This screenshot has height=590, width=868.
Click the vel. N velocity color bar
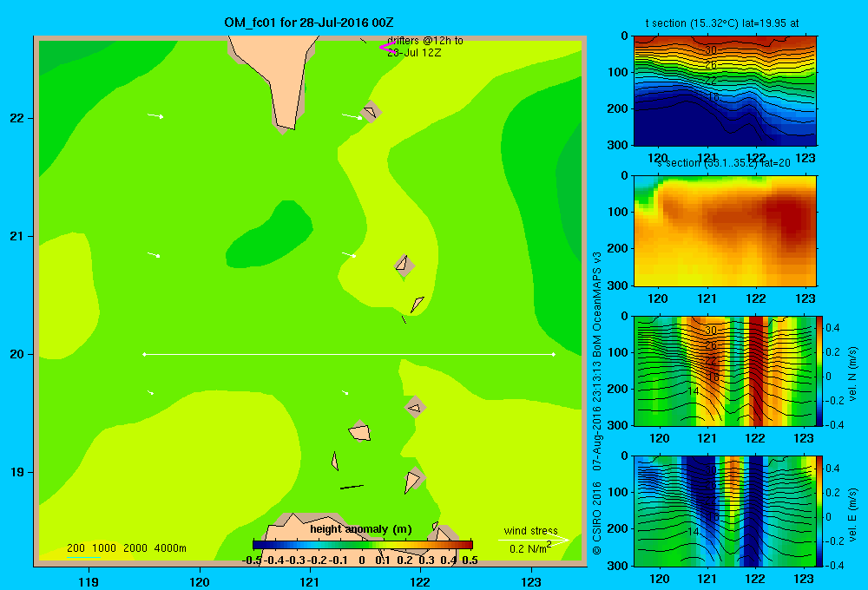[819, 370]
